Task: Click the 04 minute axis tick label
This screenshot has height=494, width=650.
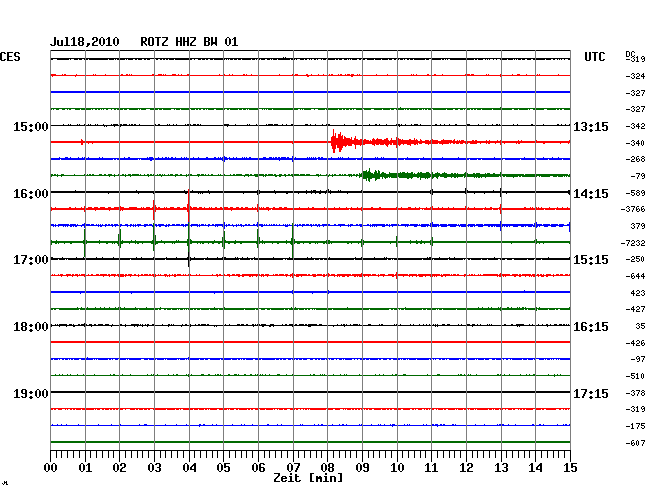Action: tap(189, 468)
